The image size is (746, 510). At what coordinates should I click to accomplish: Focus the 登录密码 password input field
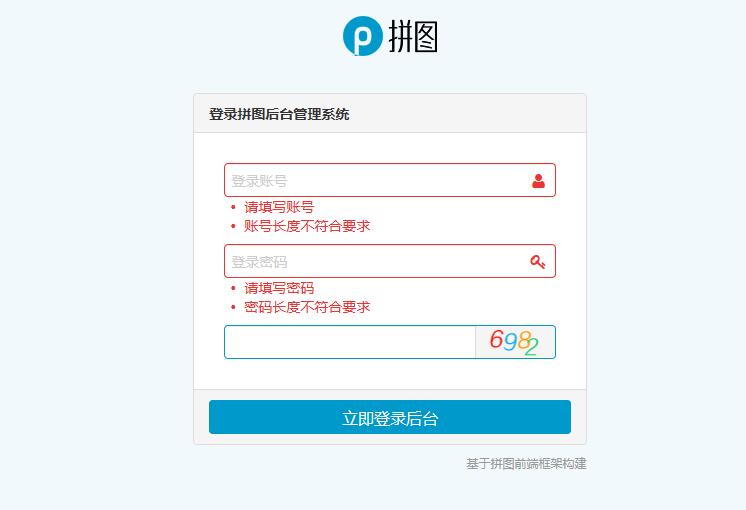390,261
